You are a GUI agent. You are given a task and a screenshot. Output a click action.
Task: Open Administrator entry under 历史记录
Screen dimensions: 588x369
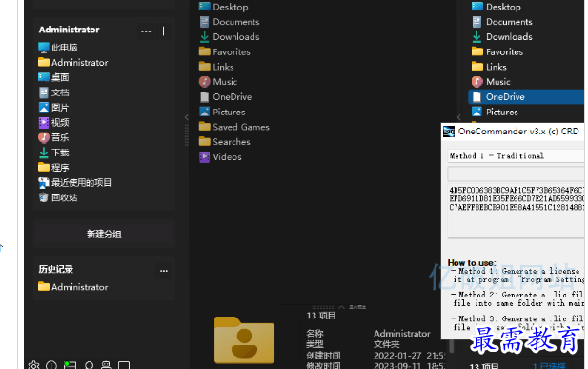click(73, 287)
